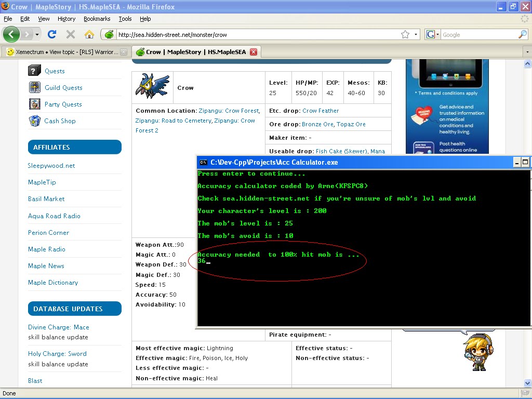Open the Perion Corner link

click(x=48, y=232)
